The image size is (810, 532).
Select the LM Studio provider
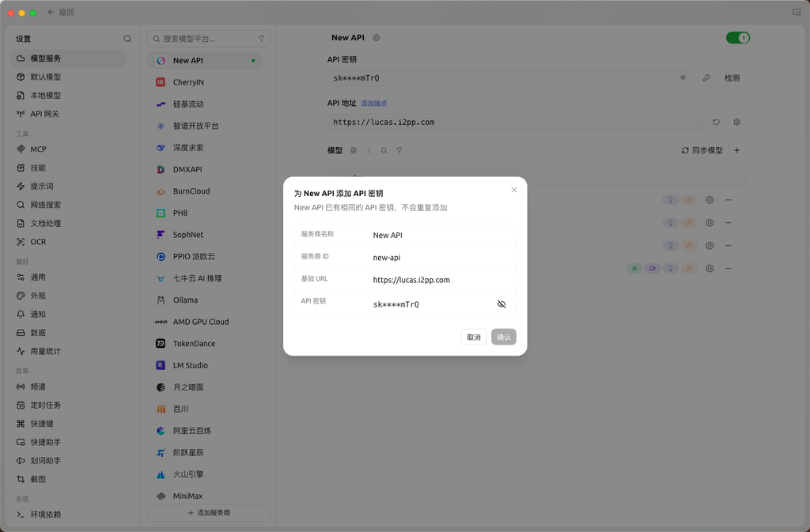(204, 365)
